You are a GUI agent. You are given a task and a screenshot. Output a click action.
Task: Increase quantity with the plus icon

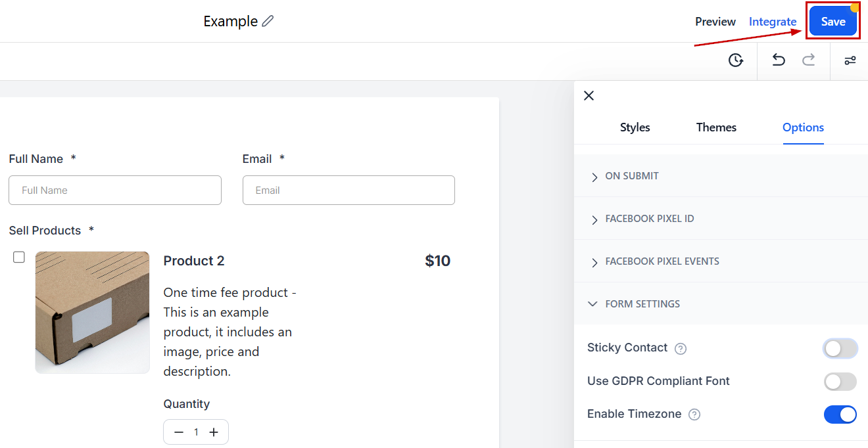click(214, 432)
